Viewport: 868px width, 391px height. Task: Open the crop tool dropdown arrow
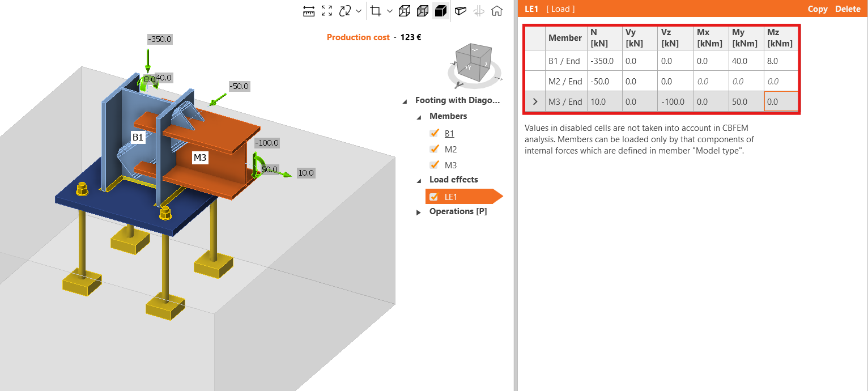point(389,11)
